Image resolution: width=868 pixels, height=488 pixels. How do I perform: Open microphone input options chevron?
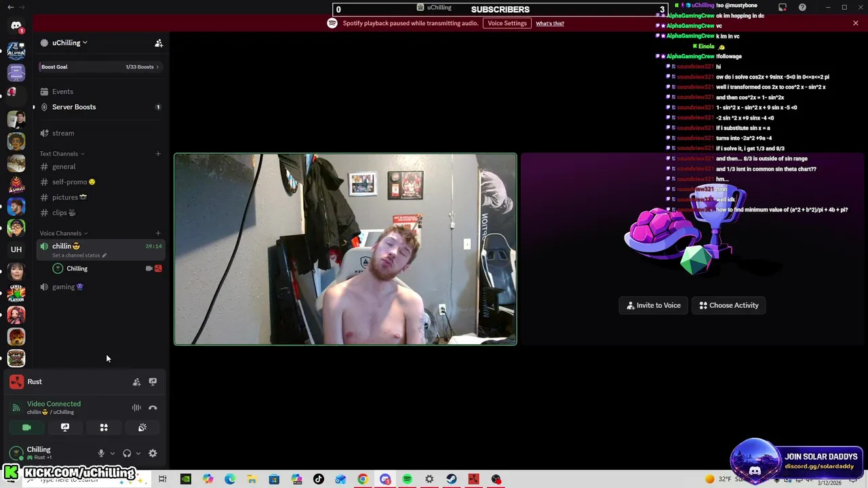click(x=113, y=453)
